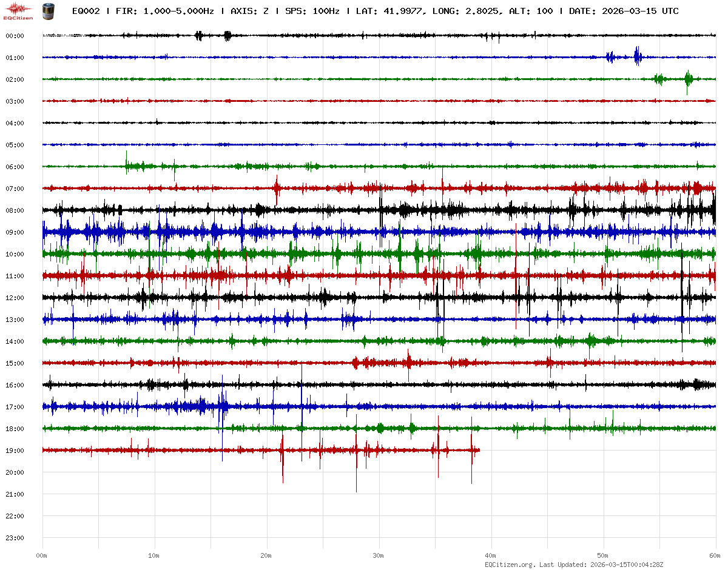The height and width of the screenshot is (570, 728).
Task: Pick the 09:00 hour row label
Action: point(15,232)
